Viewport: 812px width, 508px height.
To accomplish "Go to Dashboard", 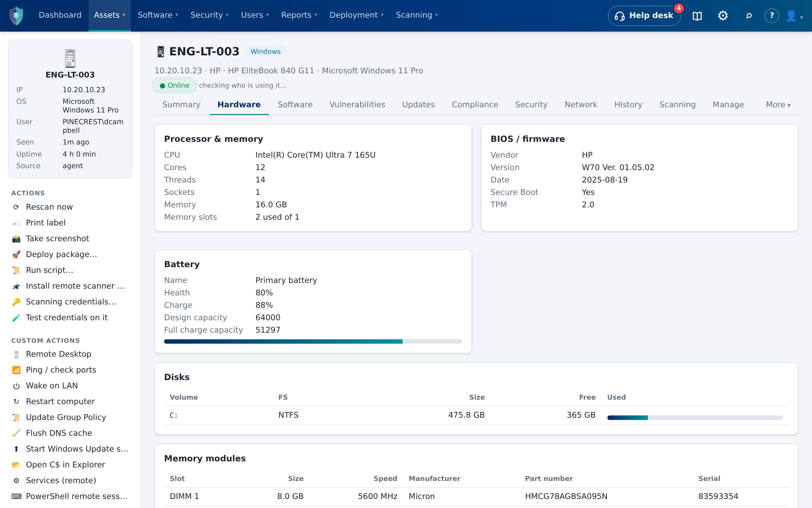I will (60, 15).
